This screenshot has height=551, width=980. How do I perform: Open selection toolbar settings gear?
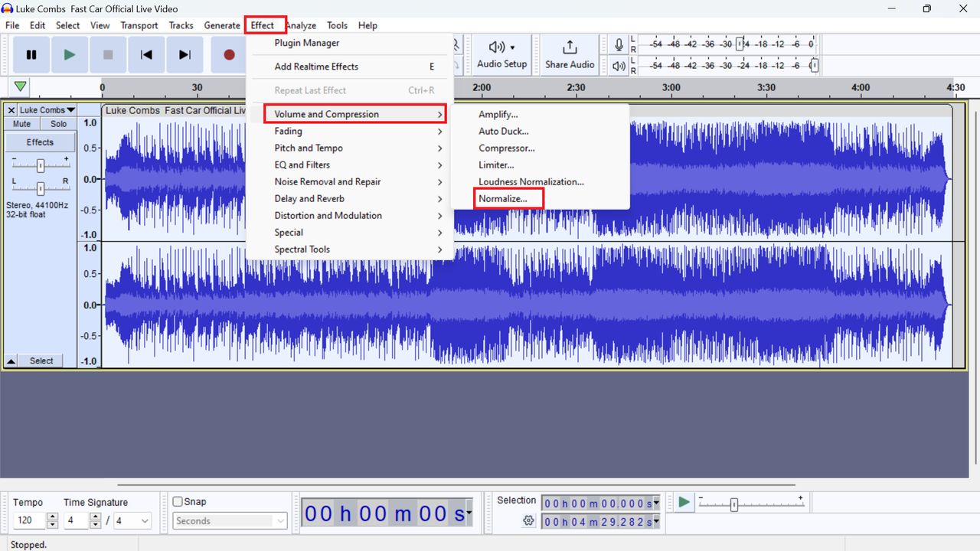(x=528, y=520)
